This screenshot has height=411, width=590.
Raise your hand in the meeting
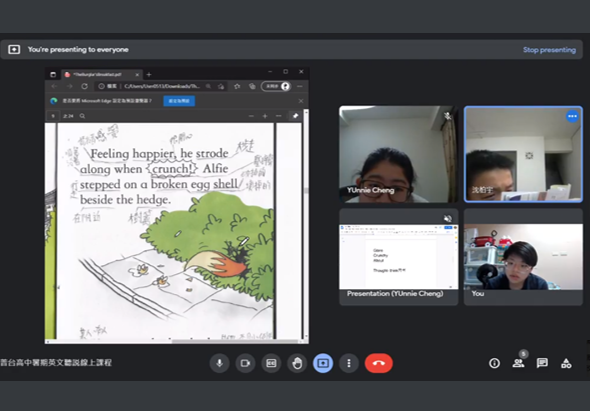point(297,363)
